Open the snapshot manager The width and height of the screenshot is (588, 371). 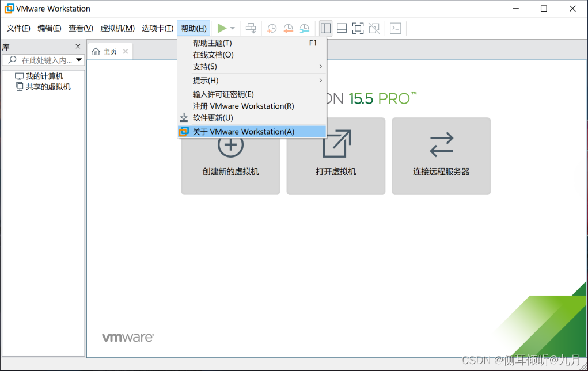point(305,28)
